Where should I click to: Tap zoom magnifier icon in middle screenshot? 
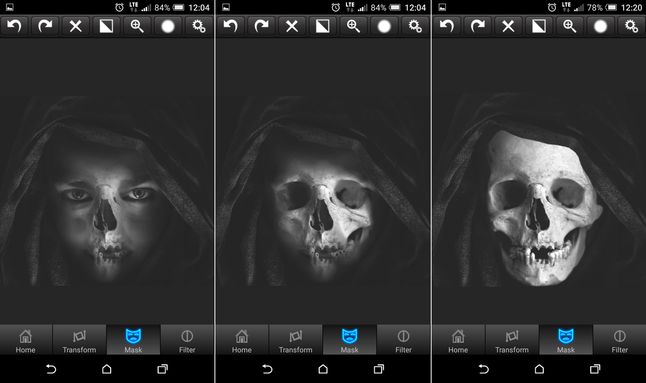pyautogui.click(x=353, y=26)
